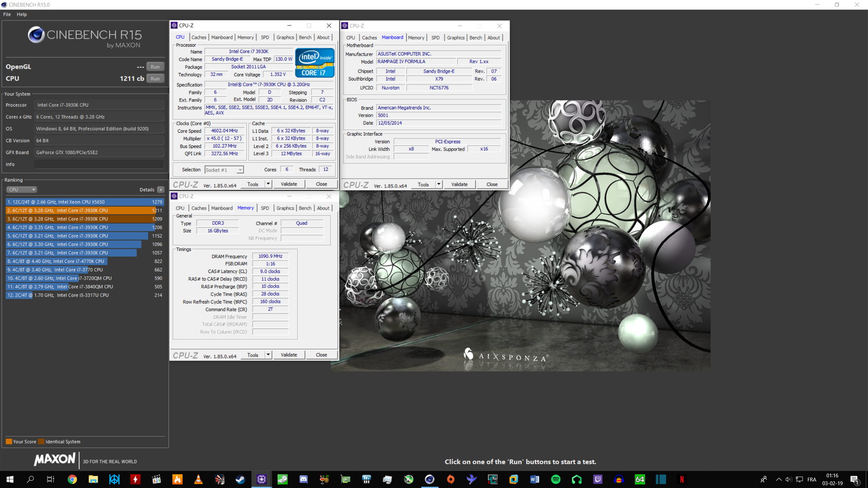Open Twitch from the taskbar

(598, 479)
